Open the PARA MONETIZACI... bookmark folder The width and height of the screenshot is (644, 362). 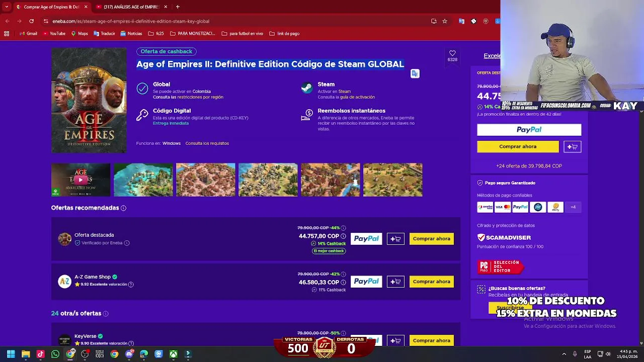pos(192,34)
